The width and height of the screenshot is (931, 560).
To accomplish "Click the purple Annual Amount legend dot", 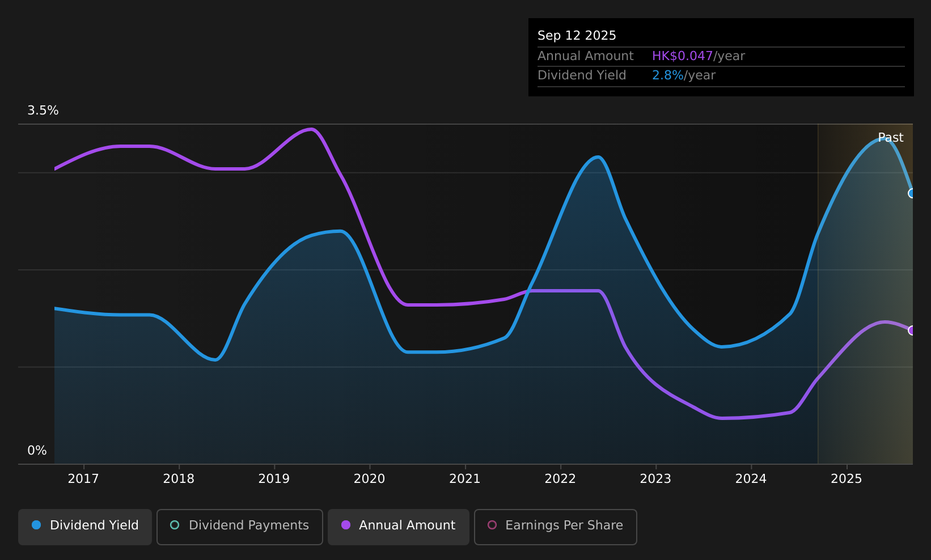I will click(346, 525).
